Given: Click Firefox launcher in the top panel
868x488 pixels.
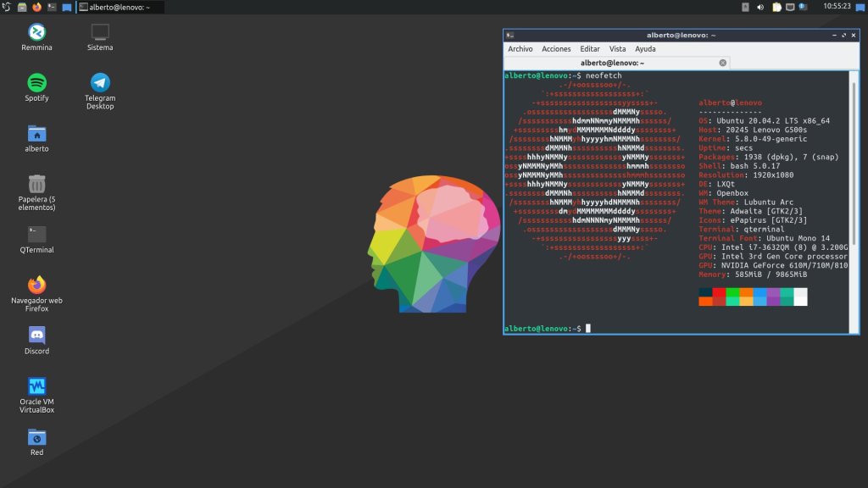Looking at the screenshot, I should [36, 7].
